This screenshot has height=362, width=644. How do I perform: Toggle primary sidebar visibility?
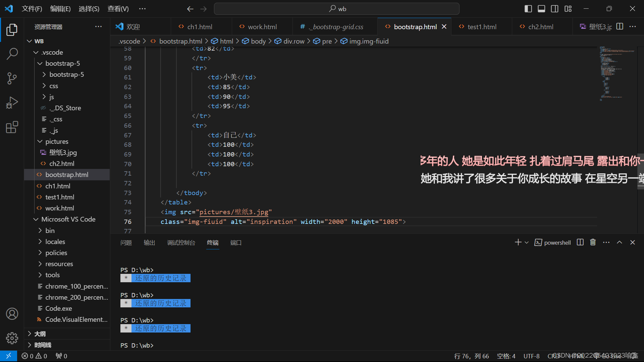click(528, 9)
